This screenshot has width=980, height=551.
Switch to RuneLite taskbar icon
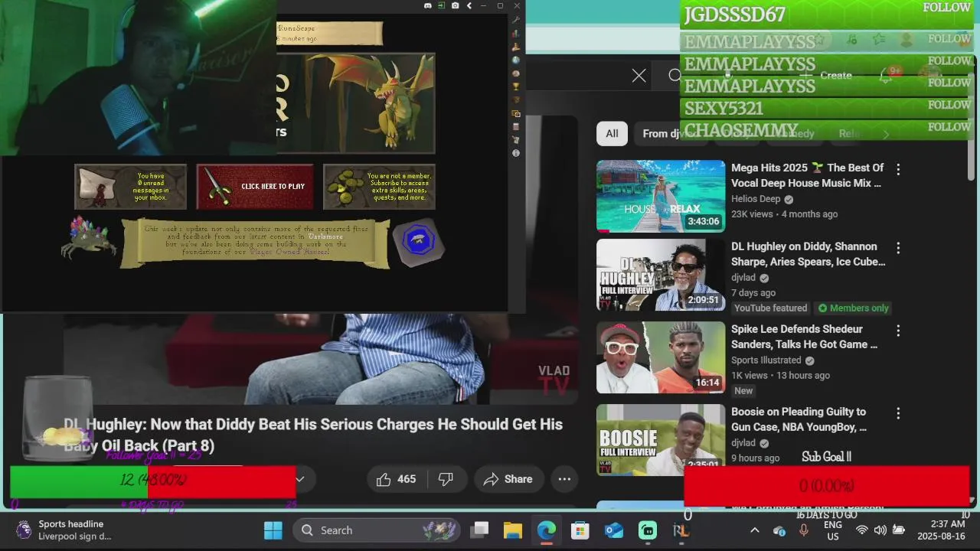coord(681,530)
